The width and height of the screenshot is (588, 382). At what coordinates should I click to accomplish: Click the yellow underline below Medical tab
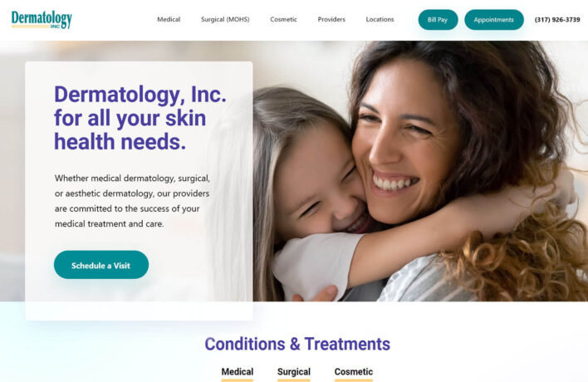coord(237,380)
